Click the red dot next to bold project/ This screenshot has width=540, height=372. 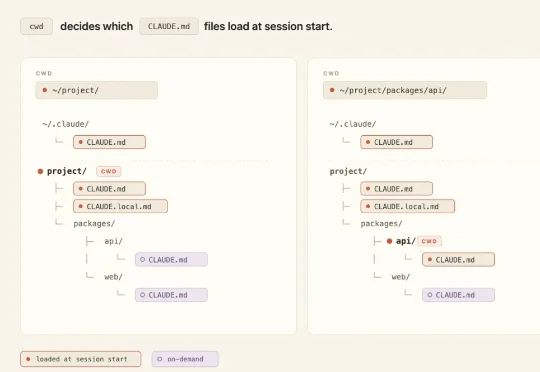pos(40,171)
